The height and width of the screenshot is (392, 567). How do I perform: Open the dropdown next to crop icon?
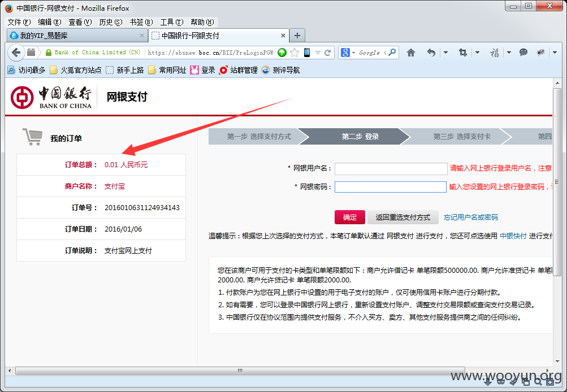click(477, 53)
